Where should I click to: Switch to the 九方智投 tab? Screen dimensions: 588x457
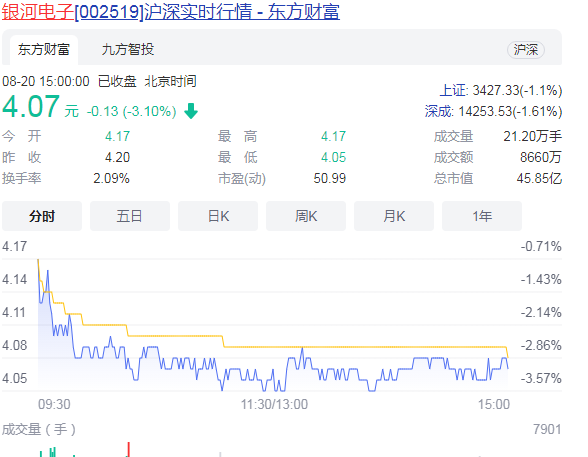pos(128,49)
